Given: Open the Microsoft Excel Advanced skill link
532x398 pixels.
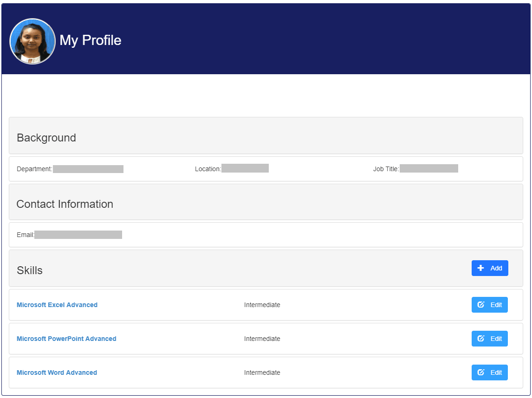Looking at the screenshot, I should point(57,305).
